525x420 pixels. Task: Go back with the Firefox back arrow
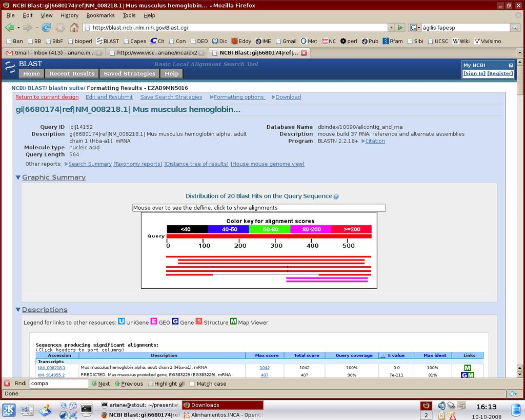(x=9, y=28)
